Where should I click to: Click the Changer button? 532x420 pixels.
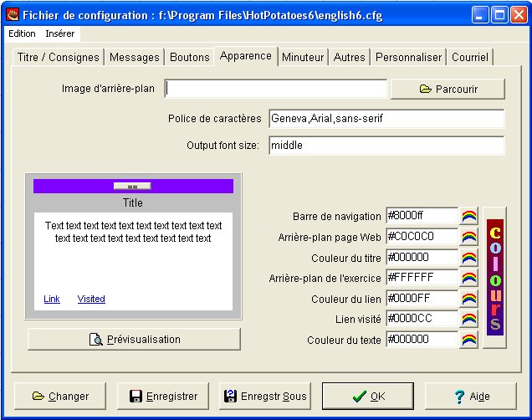(60, 397)
